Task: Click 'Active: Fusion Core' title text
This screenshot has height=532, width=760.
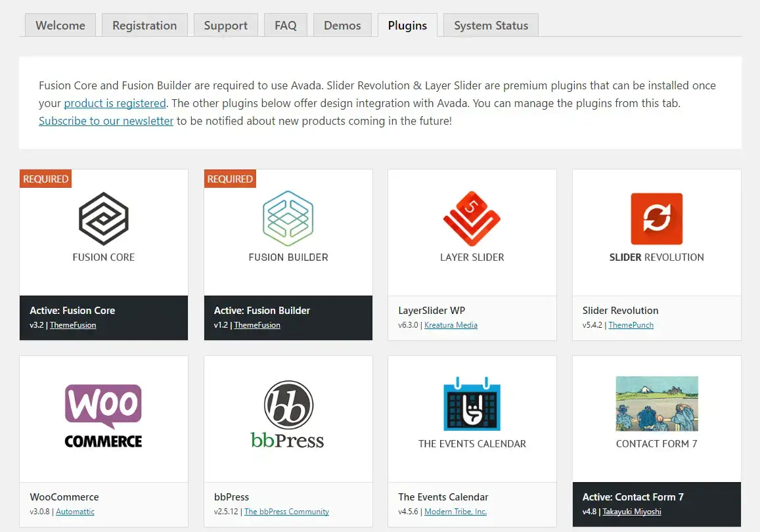Action: (72, 311)
